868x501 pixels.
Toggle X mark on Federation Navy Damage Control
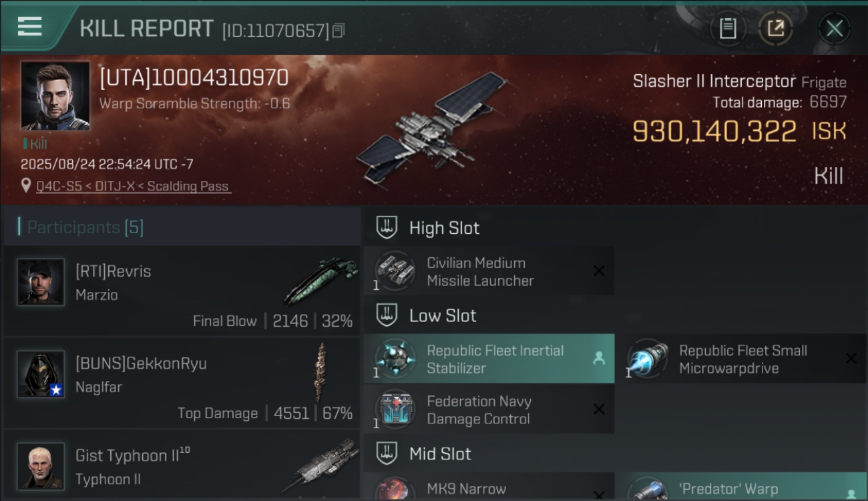coord(599,409)
